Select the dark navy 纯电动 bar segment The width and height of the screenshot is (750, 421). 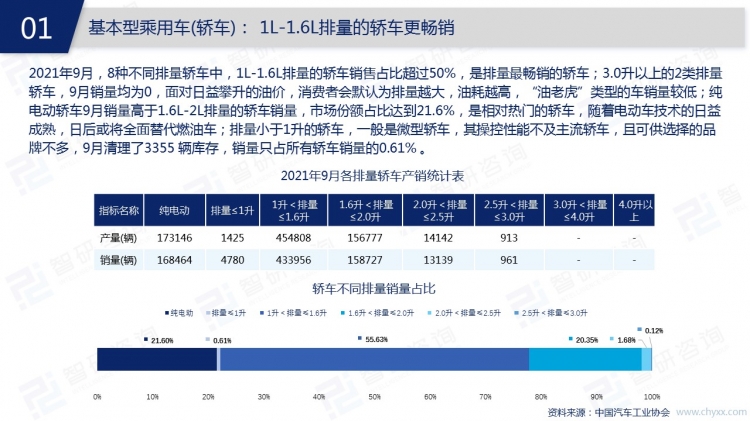tap(156, 360)
